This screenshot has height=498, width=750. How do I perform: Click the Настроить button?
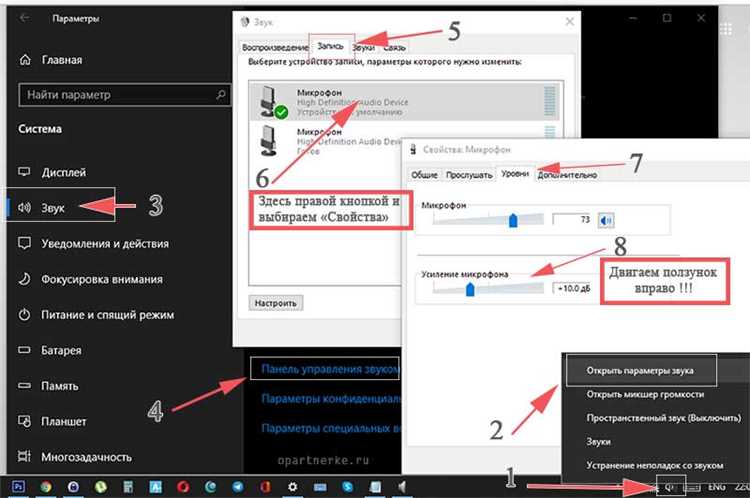276,303
